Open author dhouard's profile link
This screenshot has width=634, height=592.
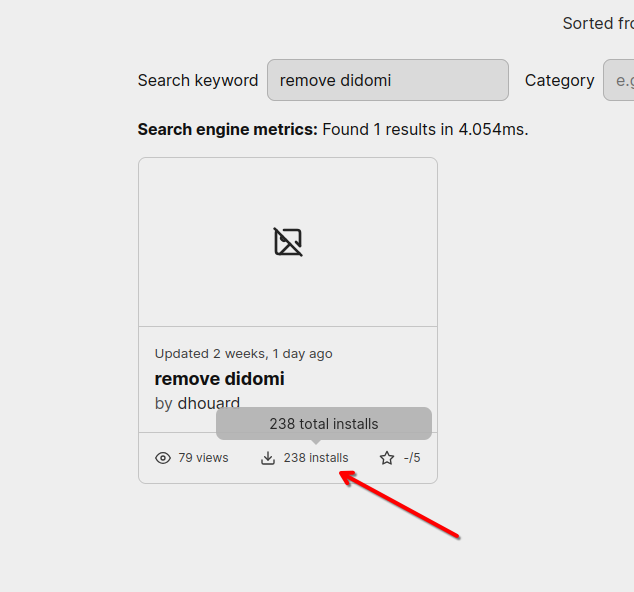tap(209, 403)
